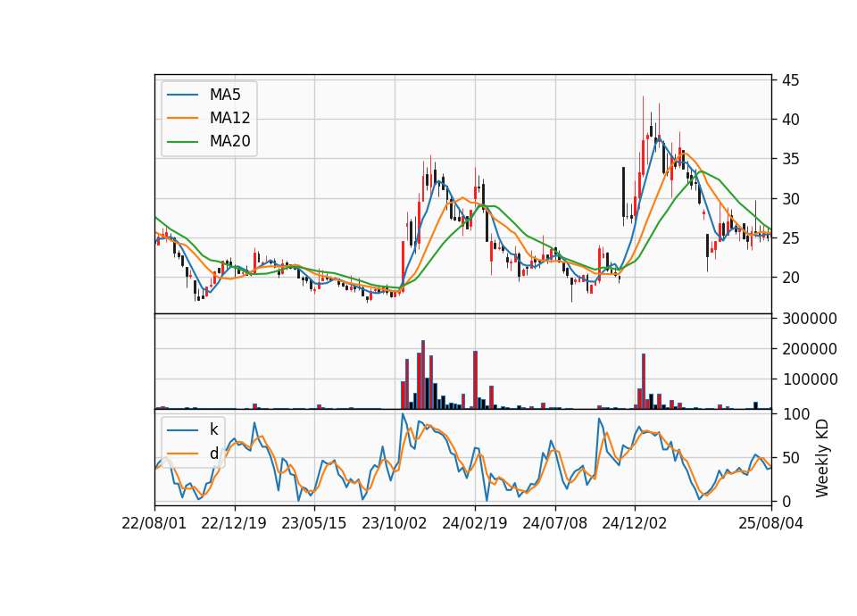The height and width of the screenshot is (616, 857).
Task: Click the MA12 legend label
Action: (229, 118)
